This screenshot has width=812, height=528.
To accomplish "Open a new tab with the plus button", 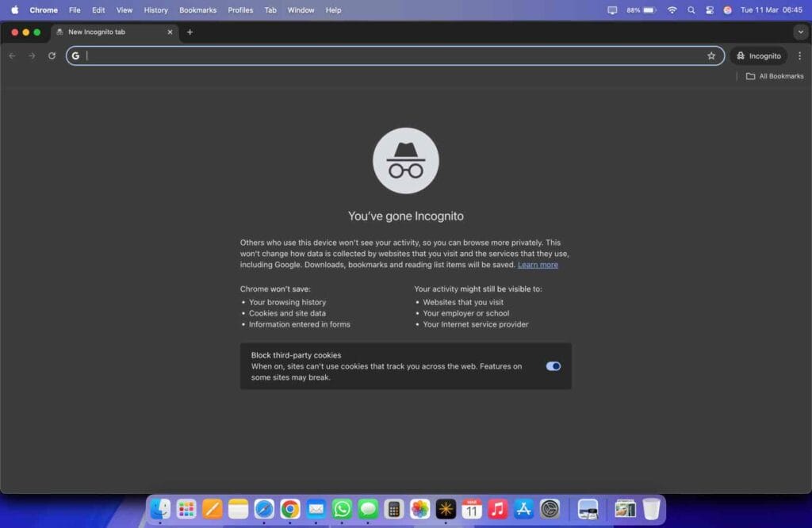I will pyautogui.click(x=190, y=32).
